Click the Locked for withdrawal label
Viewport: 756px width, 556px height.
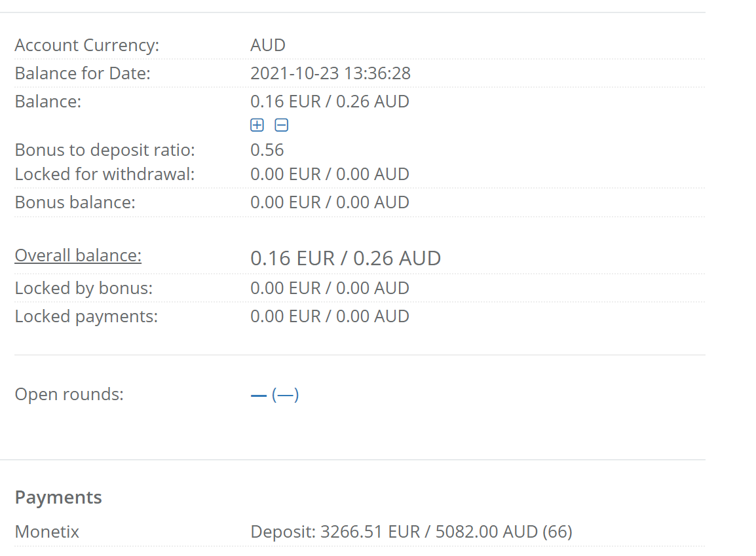point(105,174)
